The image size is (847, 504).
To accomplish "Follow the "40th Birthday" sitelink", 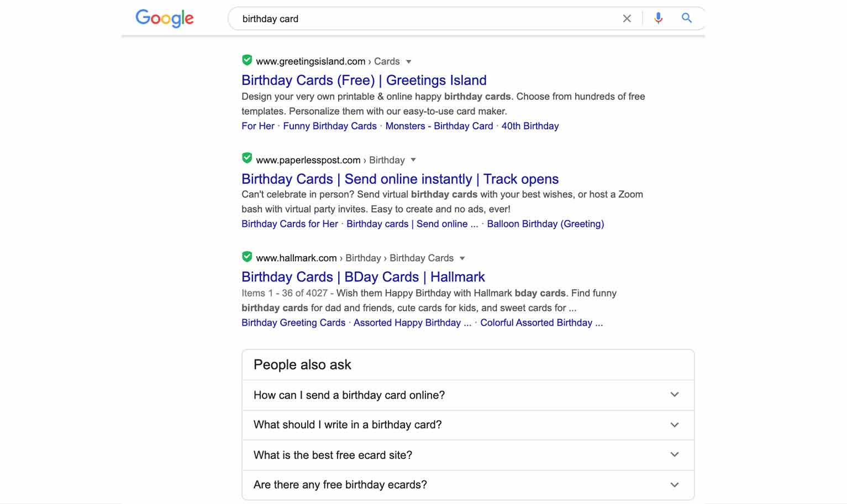I will [530, 126].
